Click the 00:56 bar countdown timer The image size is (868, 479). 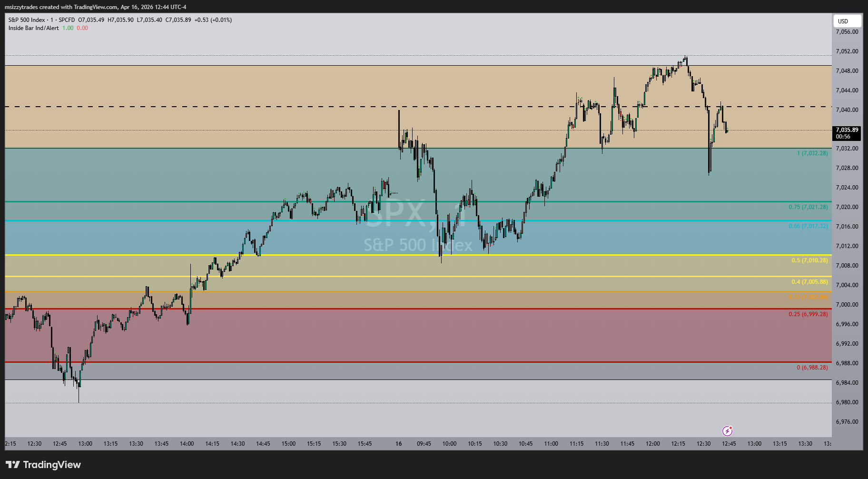coord(843,137)
